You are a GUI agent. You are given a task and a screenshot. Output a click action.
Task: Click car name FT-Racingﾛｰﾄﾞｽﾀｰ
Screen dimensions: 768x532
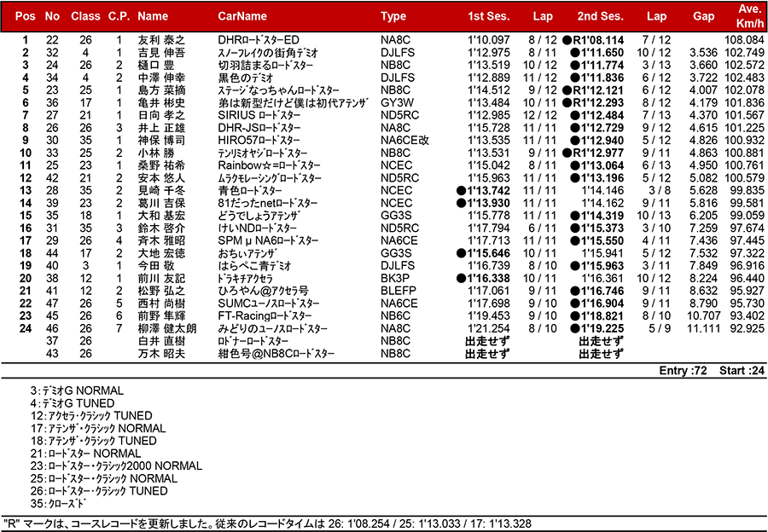pos(265,316)
